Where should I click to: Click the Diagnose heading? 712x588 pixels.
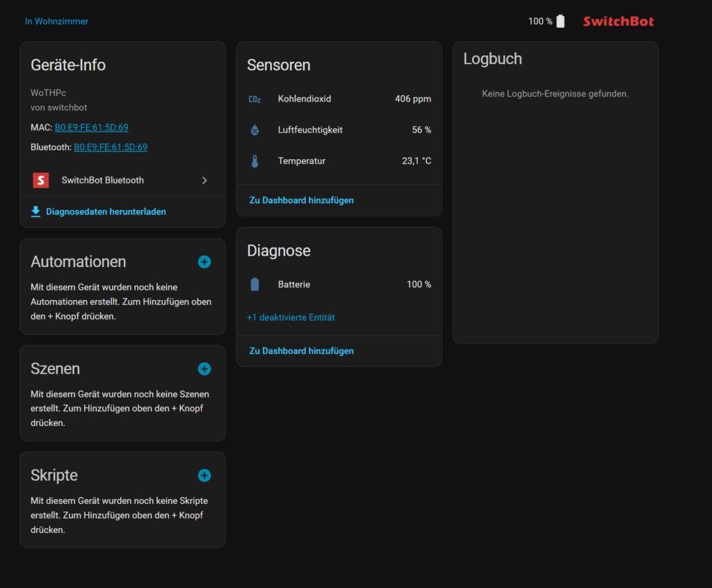[279, 251]
